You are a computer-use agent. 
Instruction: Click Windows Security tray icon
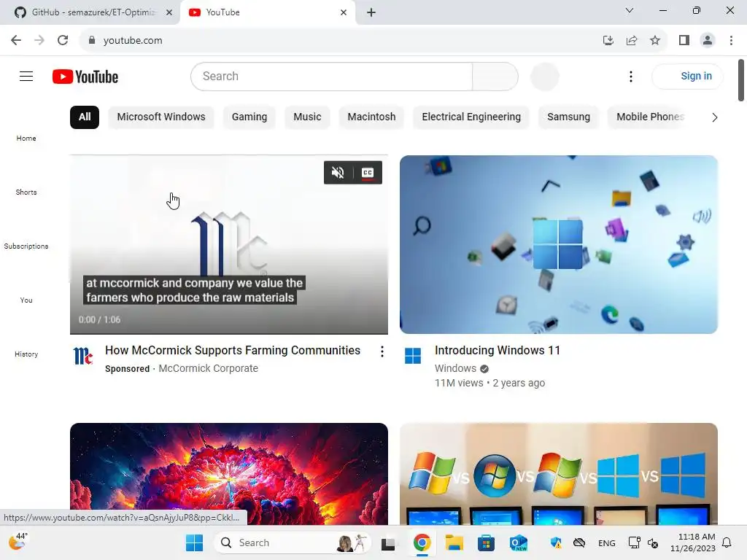tap(555, 542)
